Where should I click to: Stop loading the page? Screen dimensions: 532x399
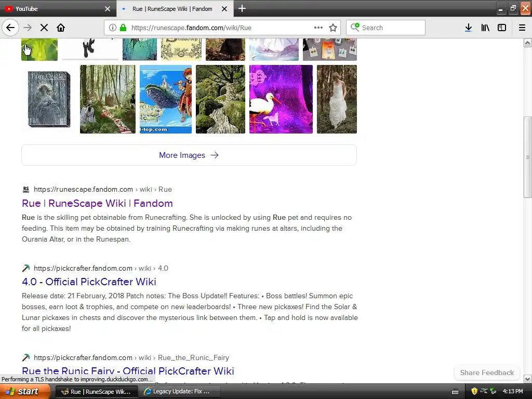(x=44, y=28)
